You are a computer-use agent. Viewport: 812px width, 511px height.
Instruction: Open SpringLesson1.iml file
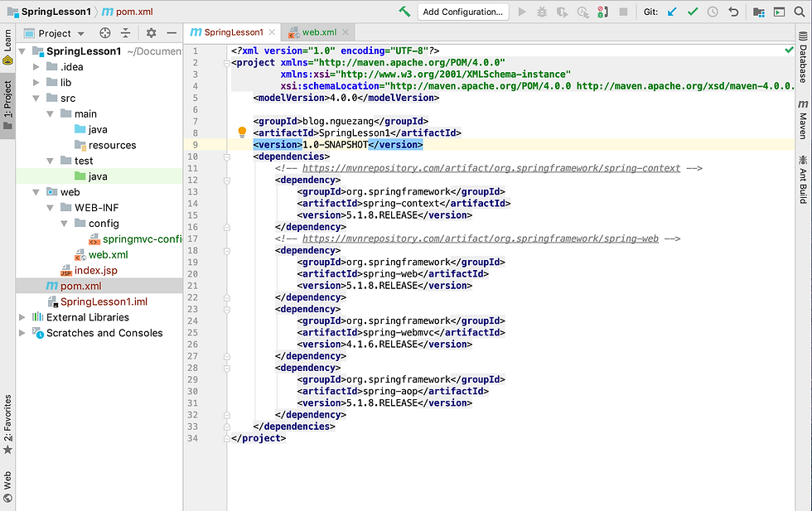pos(98,301)
